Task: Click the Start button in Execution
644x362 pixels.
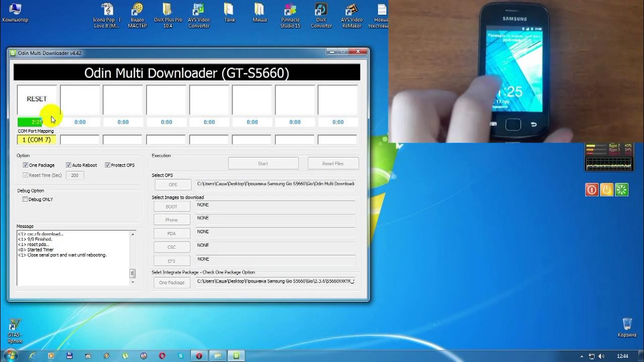Action: [263, 163]
